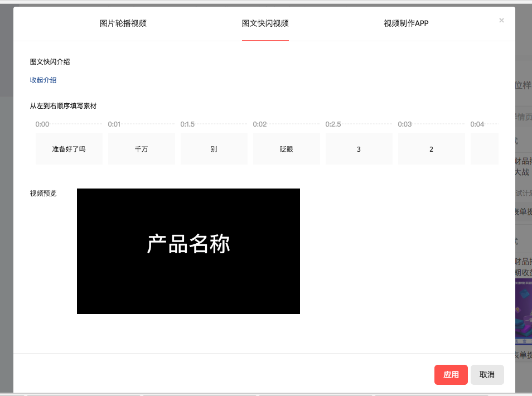The height and width of the screenshot is (396, 532).
Task: Click the 0:02 time label
Action: coord(260,124)
